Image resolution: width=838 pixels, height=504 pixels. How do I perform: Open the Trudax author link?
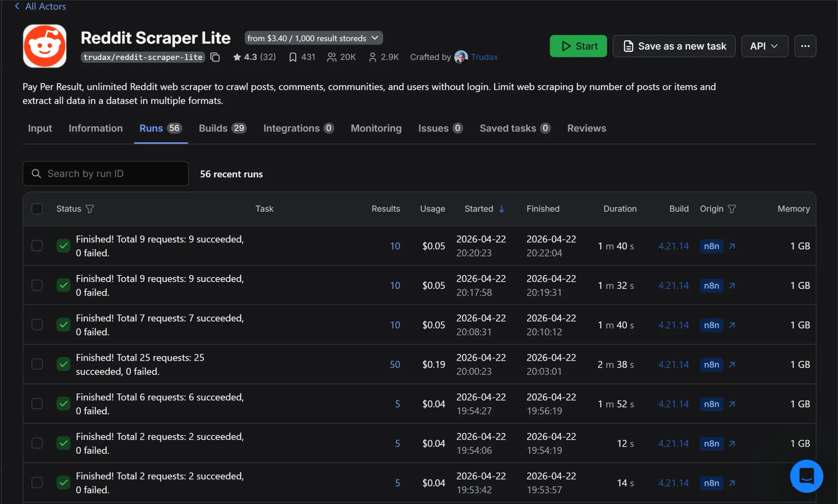[484, 57]
